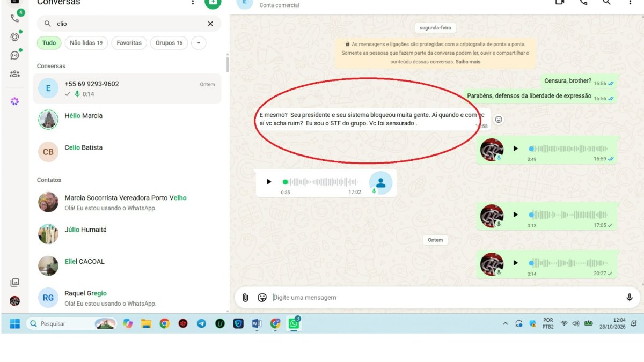Select the Não lidas filter chip

86,43
